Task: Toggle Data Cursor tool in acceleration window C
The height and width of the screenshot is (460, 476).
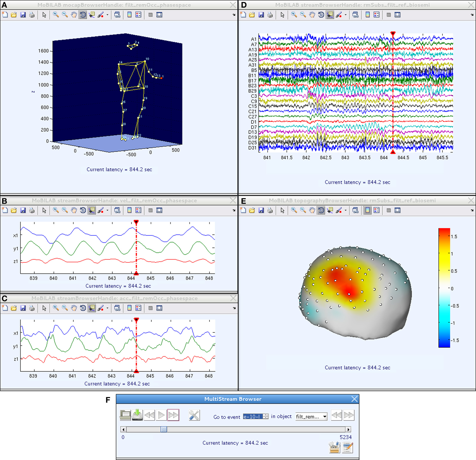Action: [x=92, y=308]
